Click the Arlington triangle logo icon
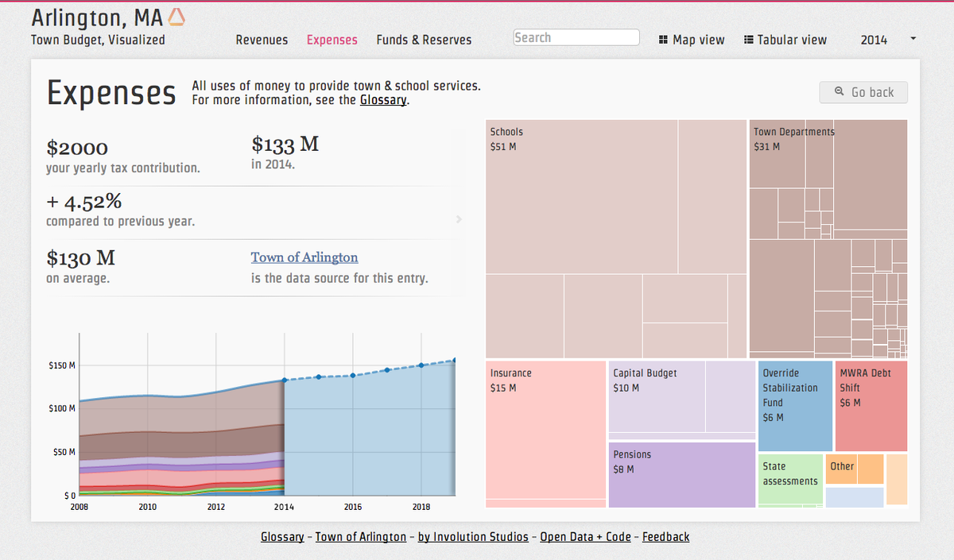This screenshot has height=560, width=954. click(176, 15)
